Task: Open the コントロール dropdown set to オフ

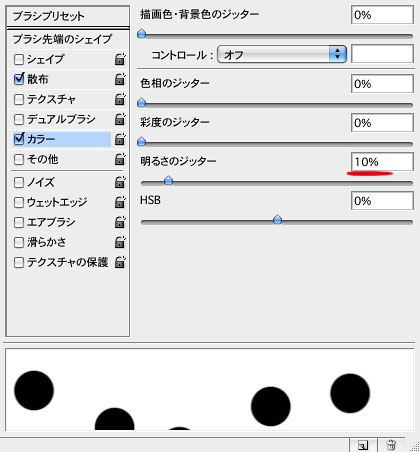Action: click(282, 54)
